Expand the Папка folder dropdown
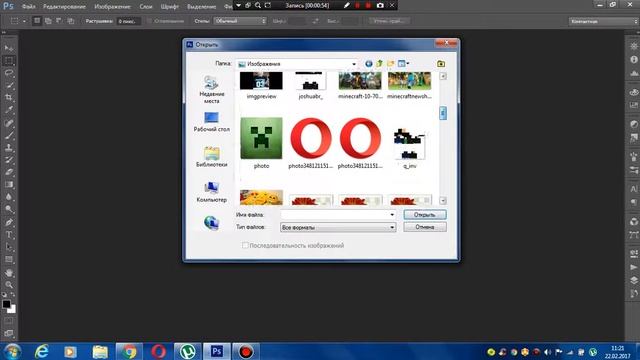The width and height of the screenshot is (640, 360). click(354, 64)
